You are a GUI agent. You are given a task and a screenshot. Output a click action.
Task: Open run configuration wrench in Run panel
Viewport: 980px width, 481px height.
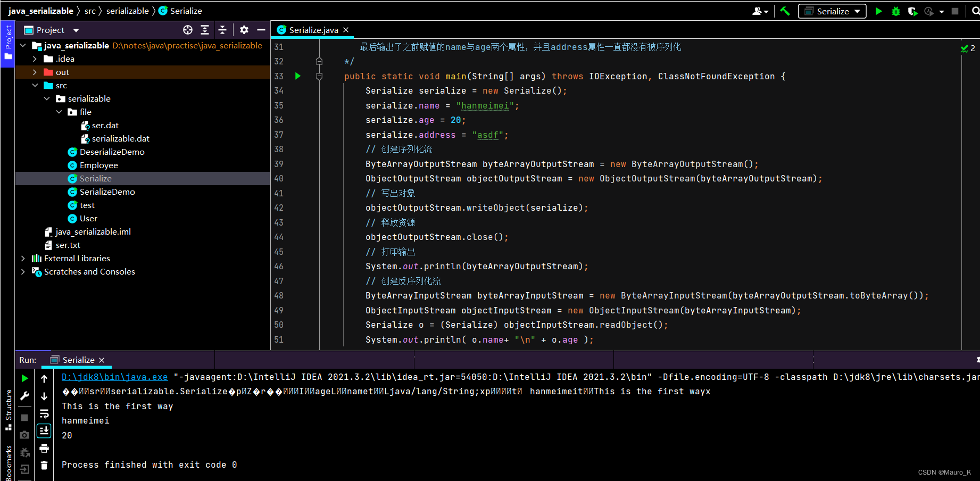tap(24, 396)
